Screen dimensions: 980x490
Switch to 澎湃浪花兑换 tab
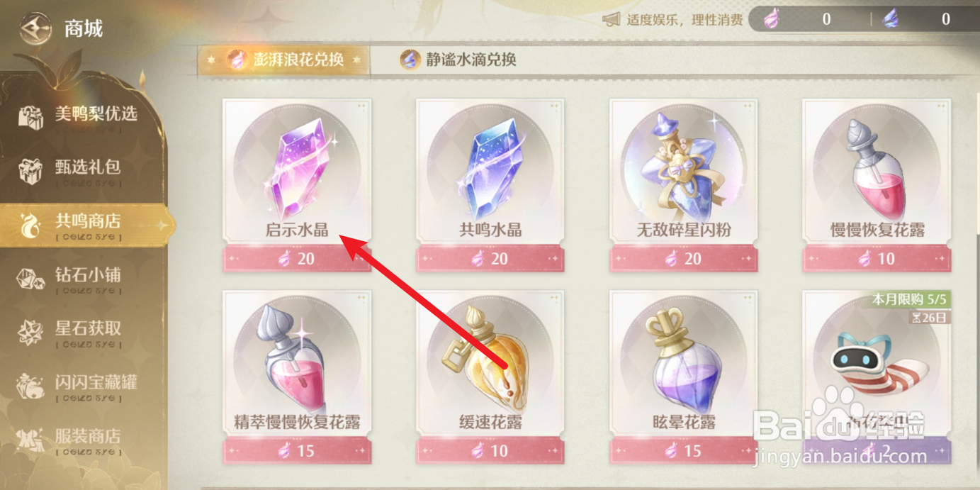(x=284, y=60)
